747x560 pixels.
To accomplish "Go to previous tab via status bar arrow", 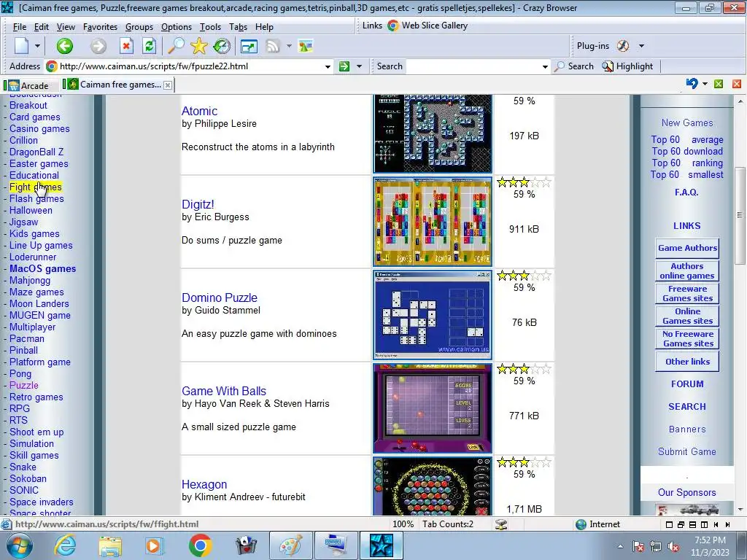I will (x=716, y=525).
